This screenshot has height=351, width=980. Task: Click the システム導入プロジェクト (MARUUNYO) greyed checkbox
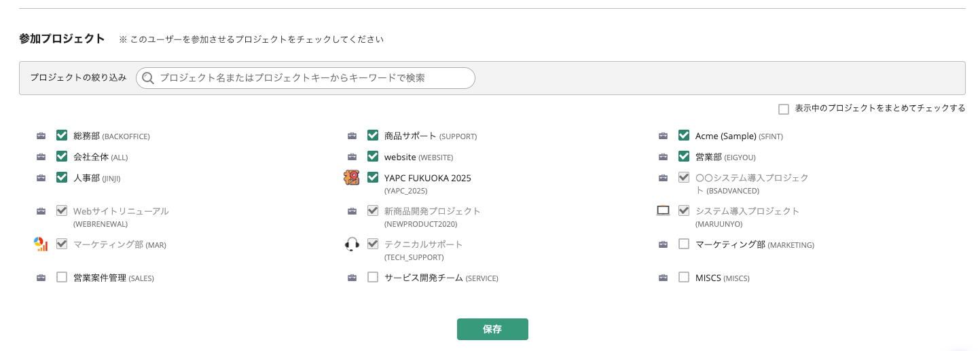[684, 210]
